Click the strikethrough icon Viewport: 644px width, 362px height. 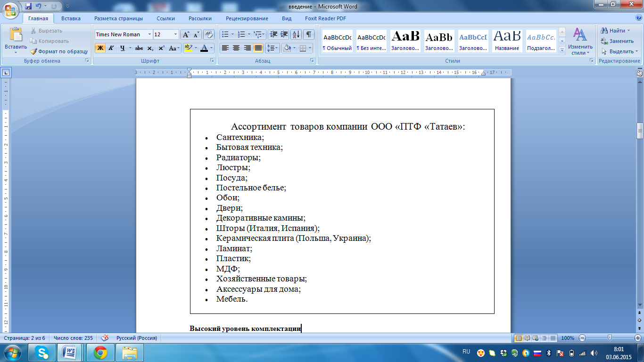[139, 48]
